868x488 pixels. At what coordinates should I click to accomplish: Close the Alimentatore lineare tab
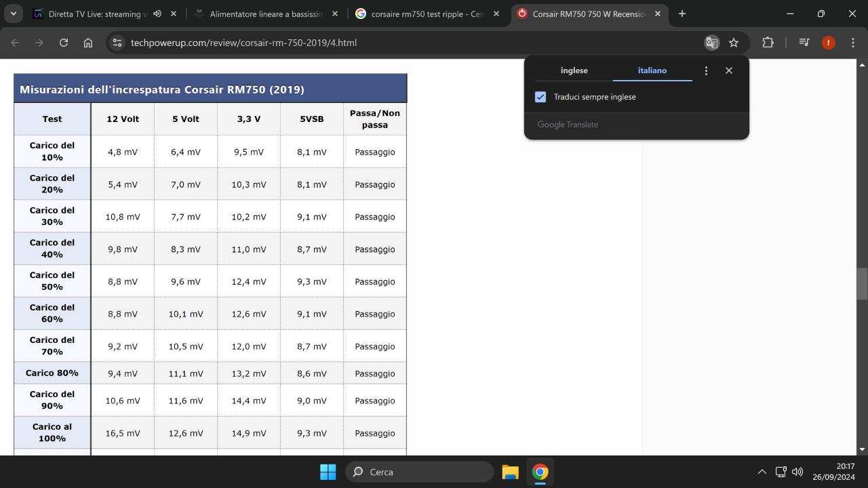(336, 14)
